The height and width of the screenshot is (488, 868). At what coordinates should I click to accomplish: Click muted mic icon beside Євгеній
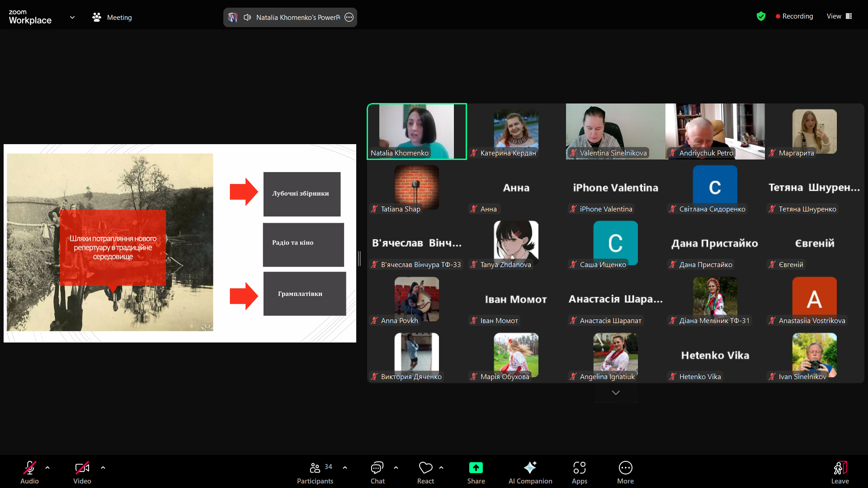(x=772, y=264)
